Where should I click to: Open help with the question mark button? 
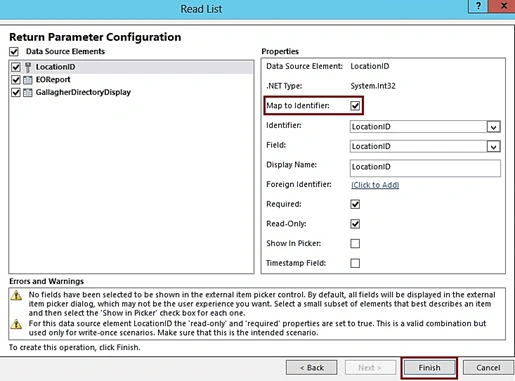[x=478, y=6]
